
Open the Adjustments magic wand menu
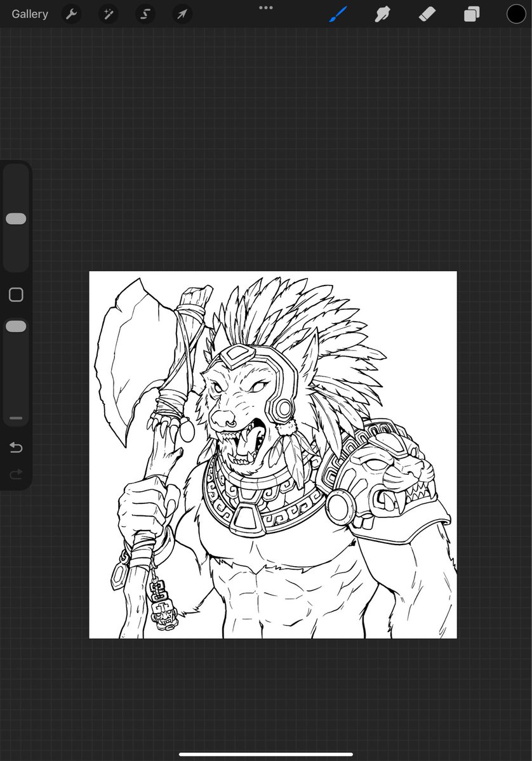coord(109,14)
